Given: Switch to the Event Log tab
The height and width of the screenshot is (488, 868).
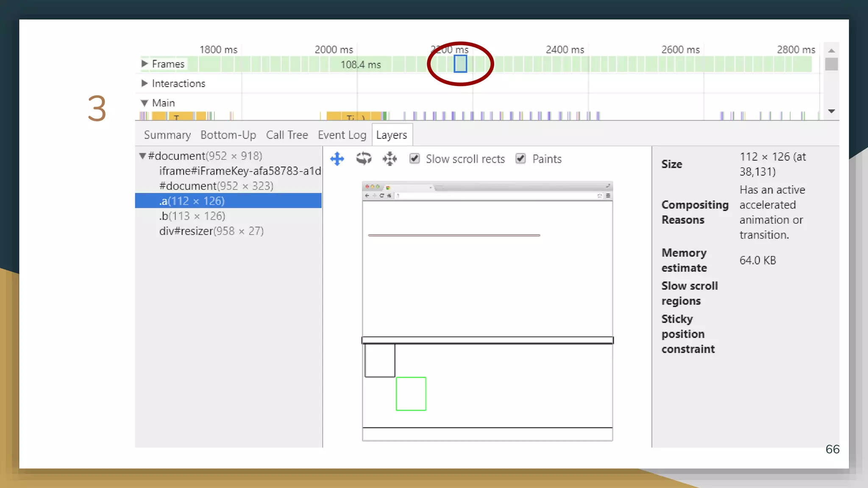Looking at the screenshot, I should (x=342, y=135).
